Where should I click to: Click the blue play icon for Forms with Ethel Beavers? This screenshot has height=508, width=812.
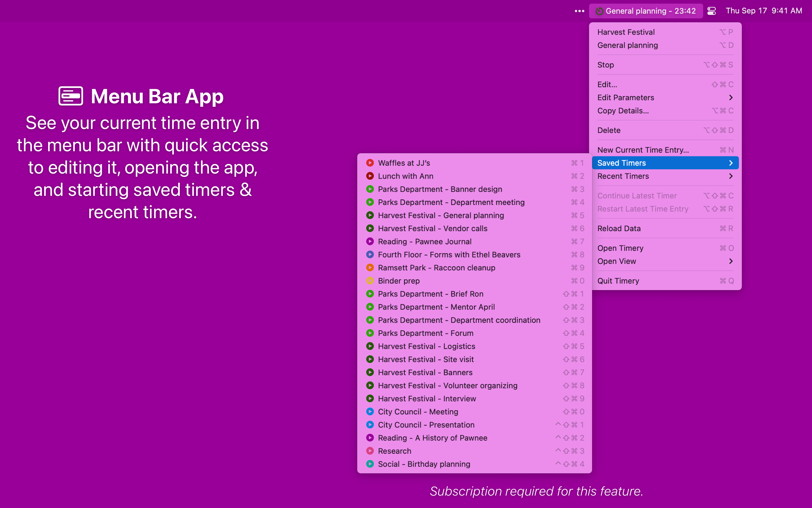pos(370,255)
